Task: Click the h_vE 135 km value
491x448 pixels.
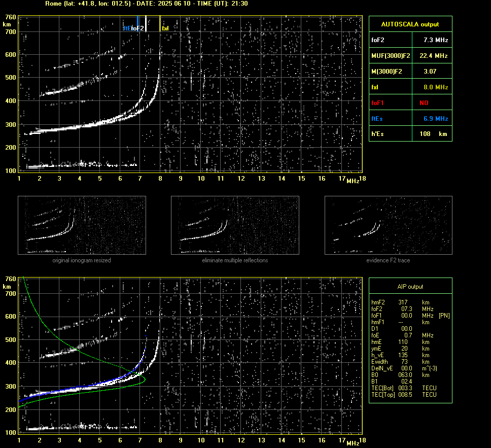Action: 413,355
